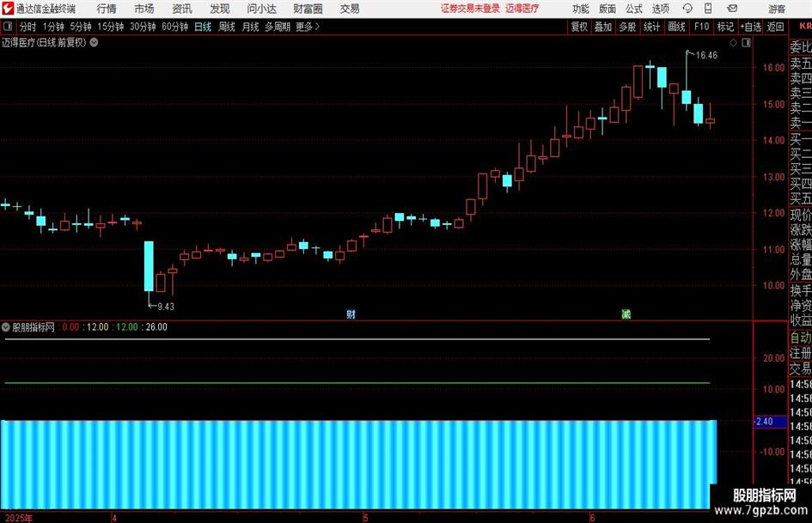Open F10 company info
812x523 pixels.
(x=701, y=27)
